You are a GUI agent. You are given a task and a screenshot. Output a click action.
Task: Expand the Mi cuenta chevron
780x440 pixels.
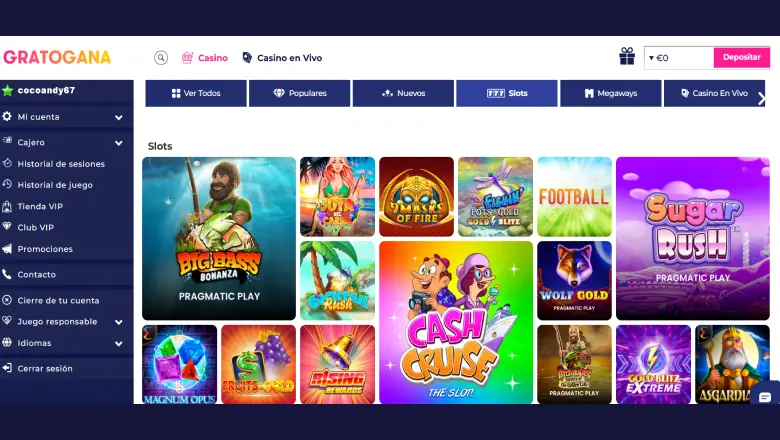tap(119, 117)
